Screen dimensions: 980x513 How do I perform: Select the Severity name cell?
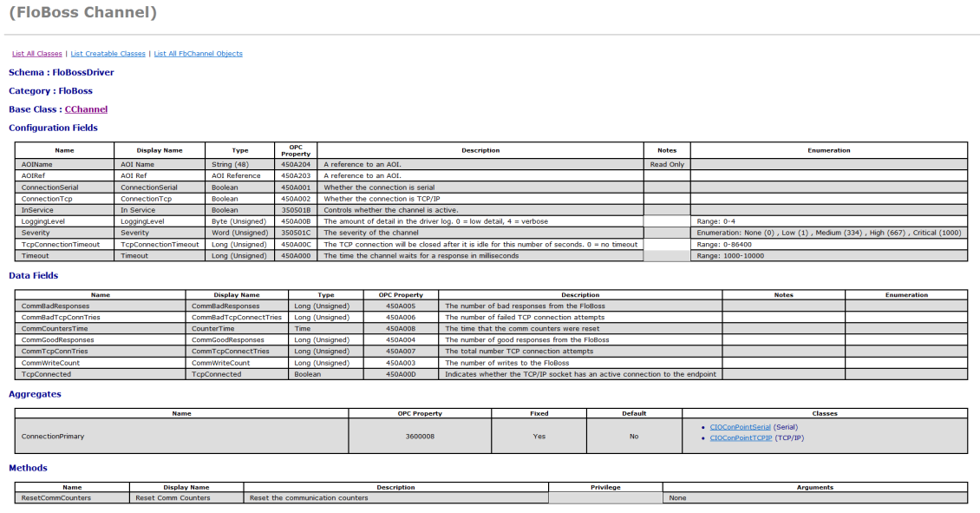point(64,233)
